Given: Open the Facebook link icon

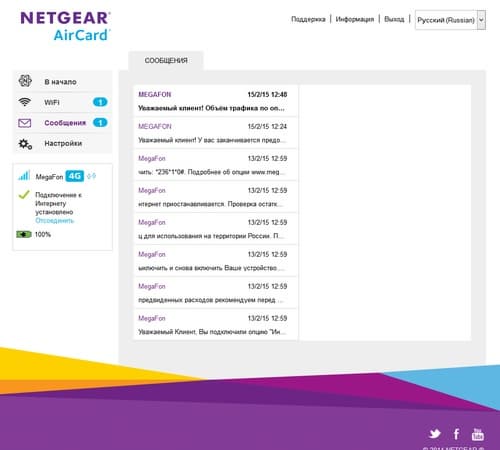Looking at the screenshot, I should pos(456,434).
